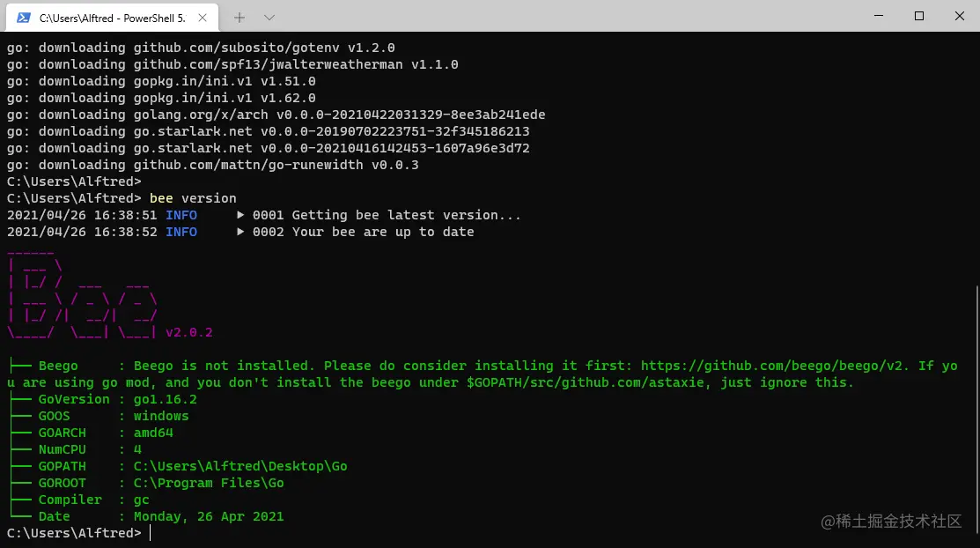Viewport: 980px width, 548px height.
Task: Click the first blue INFO label
Action: (x=181, y=215)
